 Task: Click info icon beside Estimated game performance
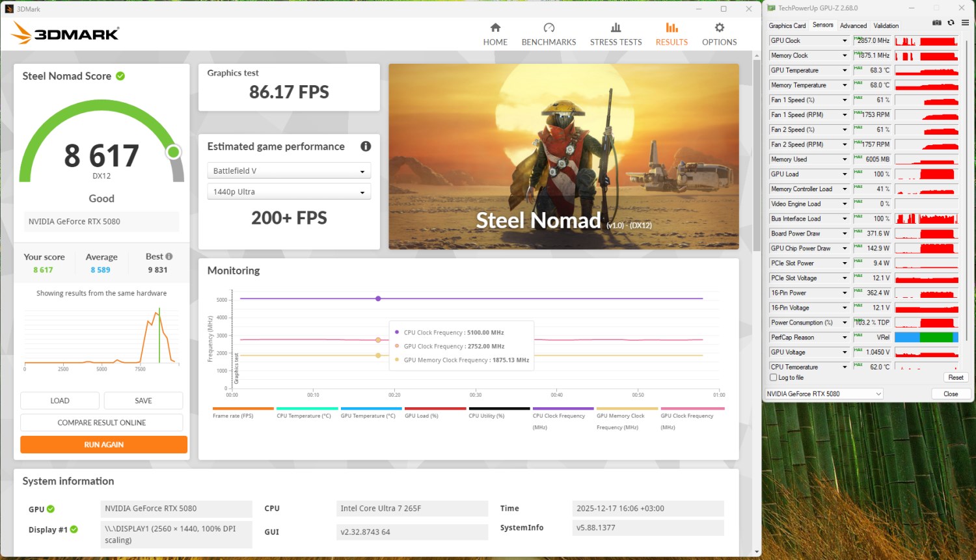pos(366,146)
